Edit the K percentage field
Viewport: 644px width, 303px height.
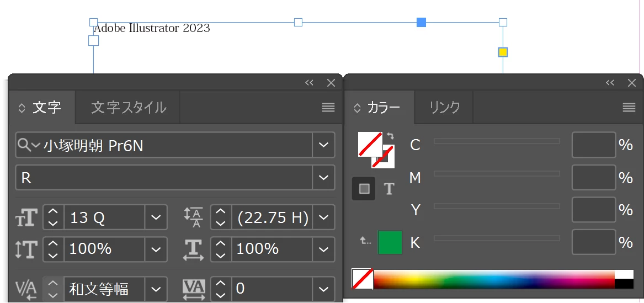coord(594,242)
